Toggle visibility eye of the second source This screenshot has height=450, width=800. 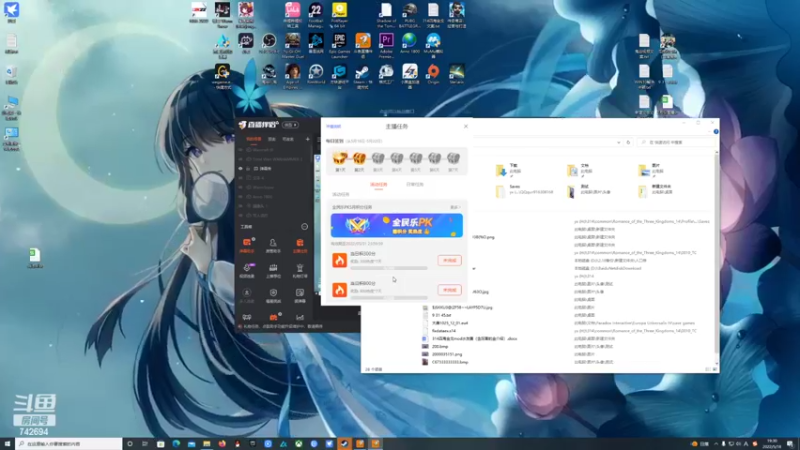pos(241,159)
